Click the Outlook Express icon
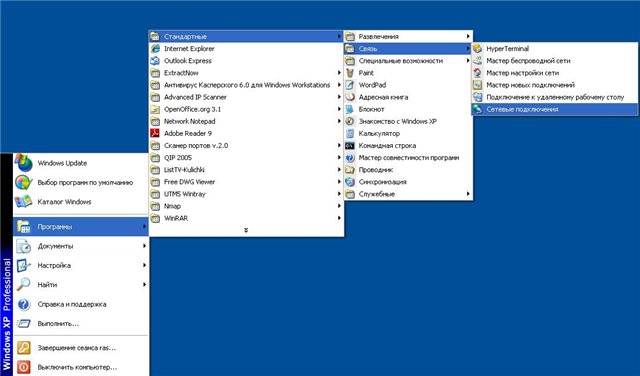Viewport: 640px width, 376px height. pos(155,61)
